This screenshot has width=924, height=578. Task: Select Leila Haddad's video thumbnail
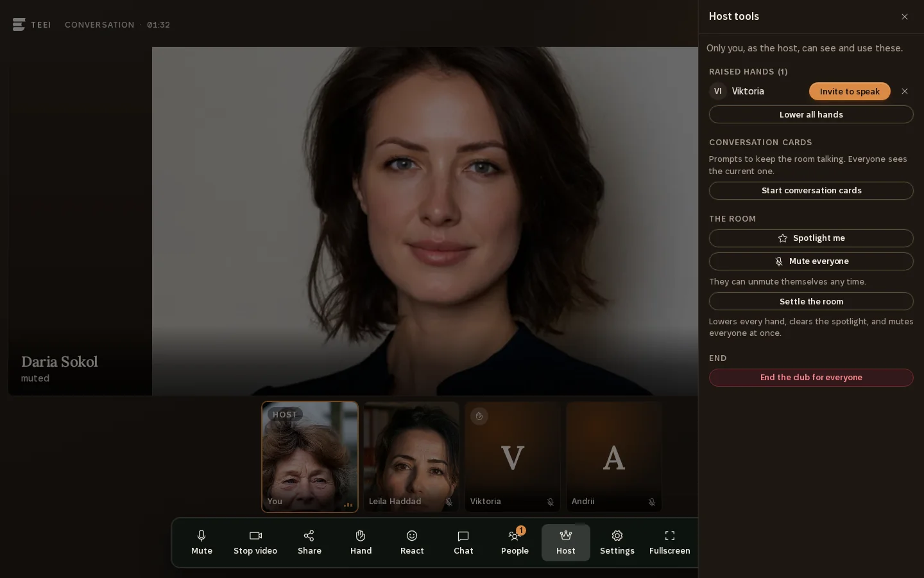411,457
